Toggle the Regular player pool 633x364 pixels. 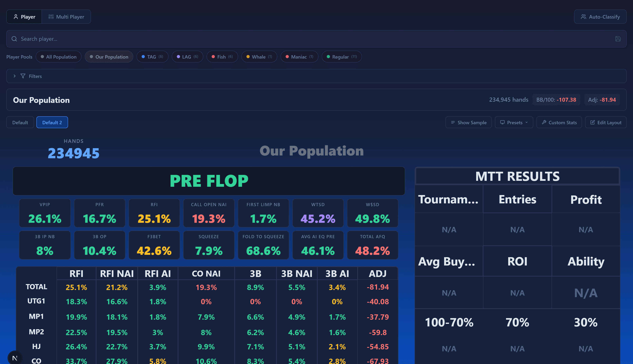(342, 57)
